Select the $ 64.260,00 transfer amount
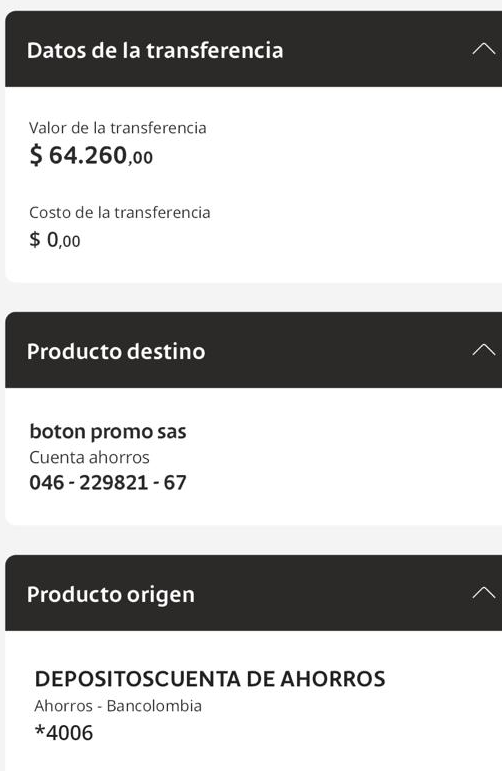The width and height of the screenshot is (502, 771). coord(91,155)
